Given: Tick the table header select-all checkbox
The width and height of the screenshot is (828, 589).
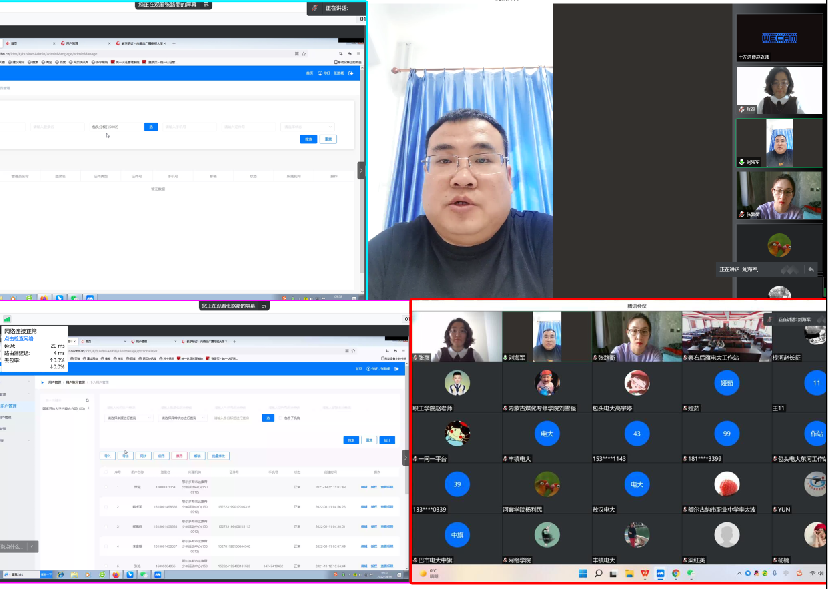Looking at the screenshot, I should click(x=106, y=472).
